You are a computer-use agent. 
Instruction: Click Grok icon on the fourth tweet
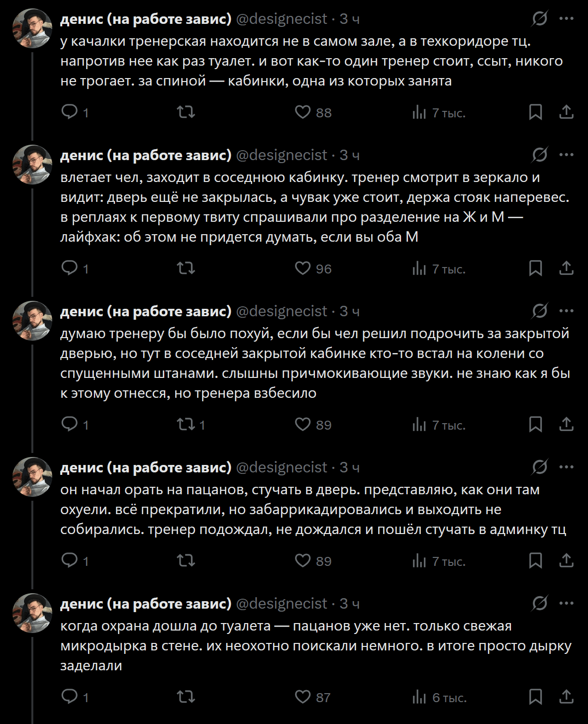[540, 467]
